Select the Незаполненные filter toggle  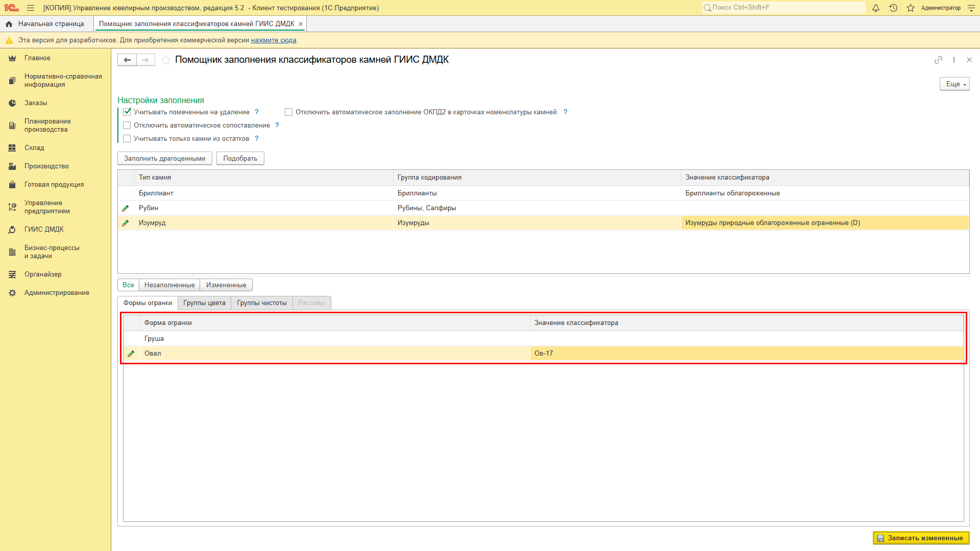pyautogui.click(x=169, y=285)
